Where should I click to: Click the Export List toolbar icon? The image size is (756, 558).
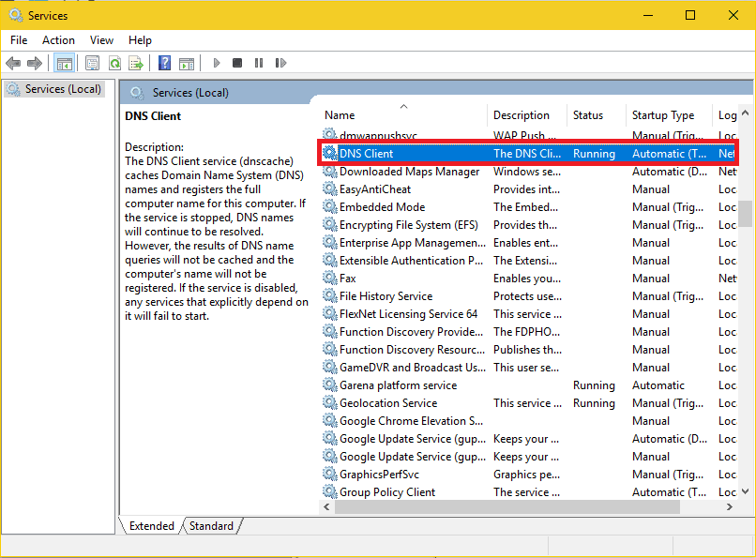point(136,63)
